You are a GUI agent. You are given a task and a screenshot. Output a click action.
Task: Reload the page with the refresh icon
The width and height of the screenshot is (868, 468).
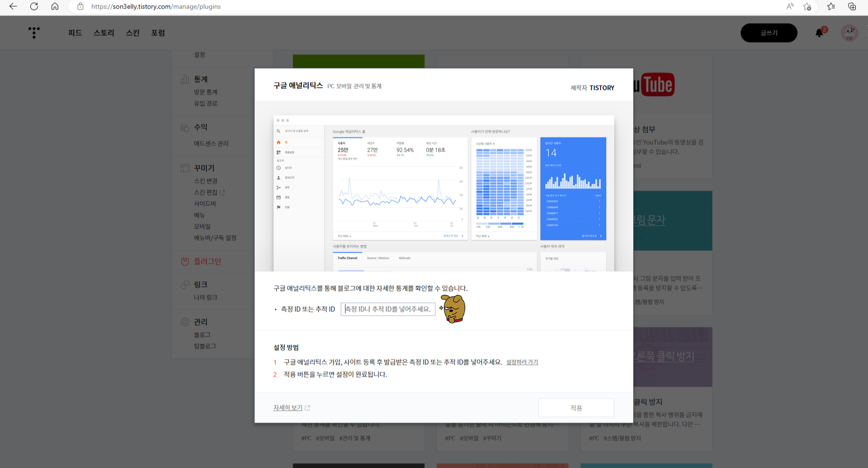click(34, 7)
